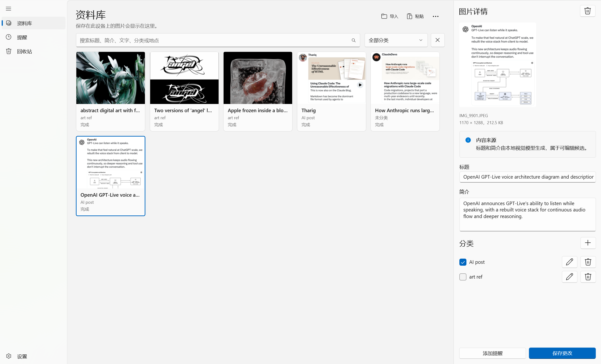Click the search magnifier icon
Viewport: 601px width, 364px height.
[353, 40]
